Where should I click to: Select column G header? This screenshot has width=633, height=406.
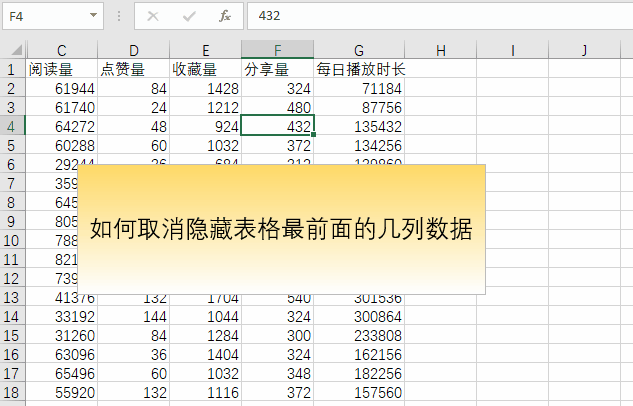[359, 50]
